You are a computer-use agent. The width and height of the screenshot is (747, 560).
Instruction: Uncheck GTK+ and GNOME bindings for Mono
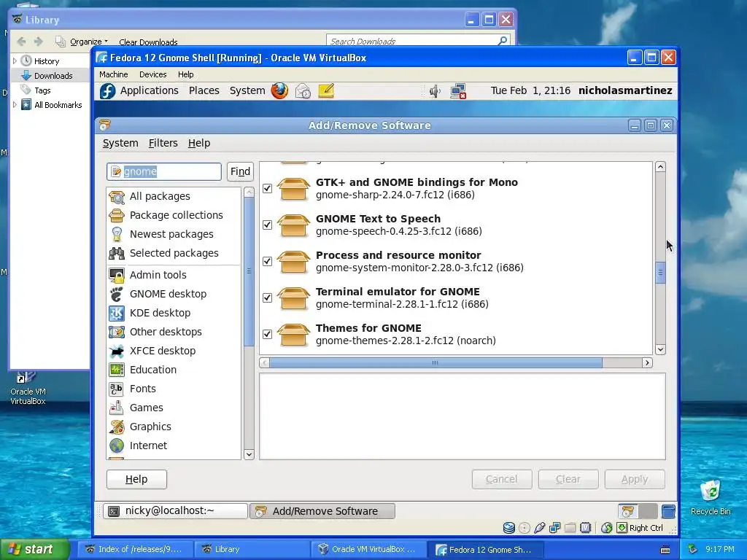point(267,189)
